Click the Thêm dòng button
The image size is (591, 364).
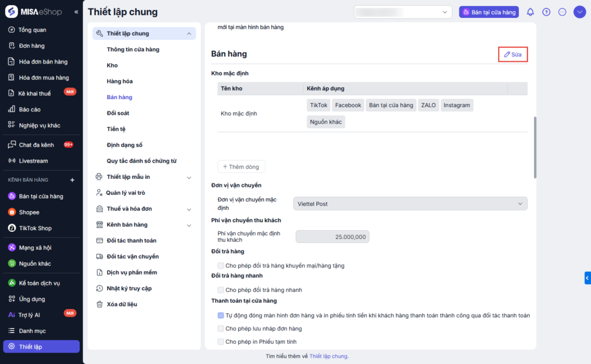[241, 167]
